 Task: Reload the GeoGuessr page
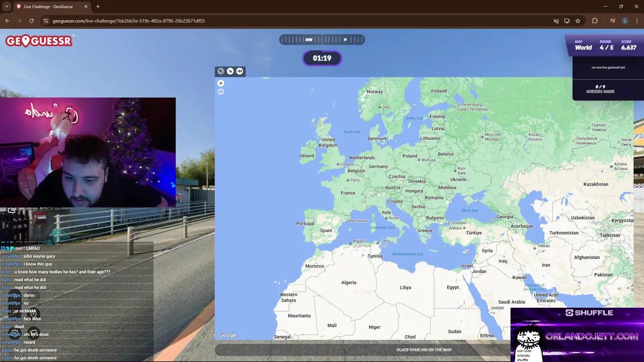coord(31,21)
